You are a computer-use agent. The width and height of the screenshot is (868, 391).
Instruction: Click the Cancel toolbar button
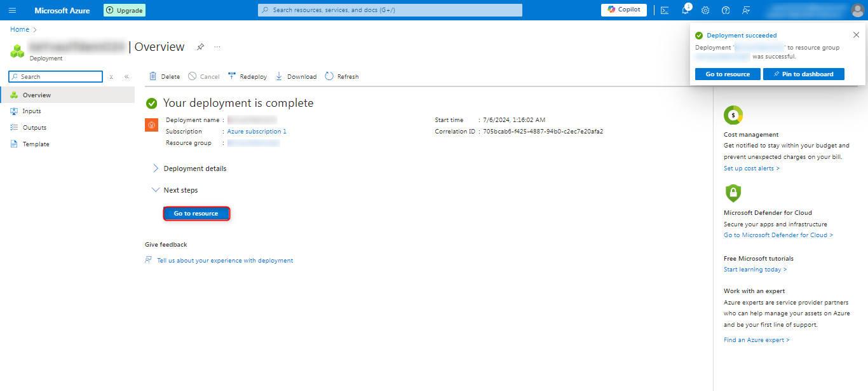203,76
